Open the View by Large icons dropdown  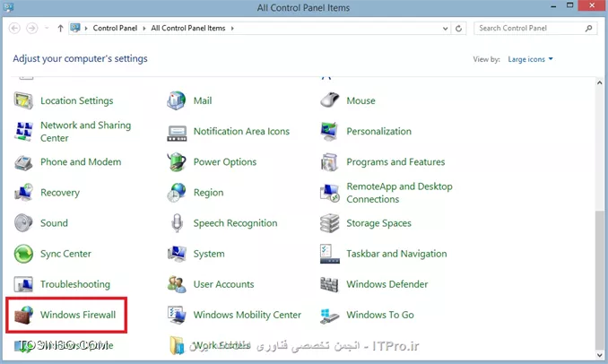[x=531, y=59]
